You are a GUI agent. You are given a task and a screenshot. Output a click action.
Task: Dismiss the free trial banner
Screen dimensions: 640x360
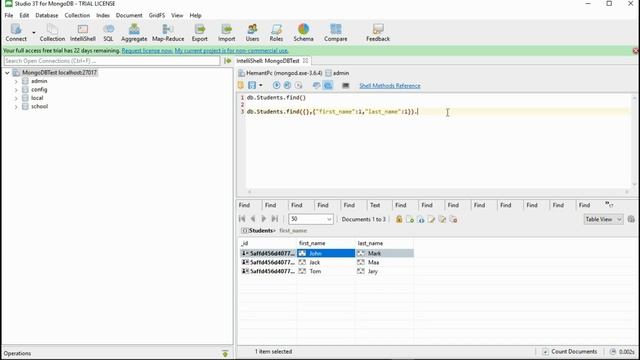point(636,51)
